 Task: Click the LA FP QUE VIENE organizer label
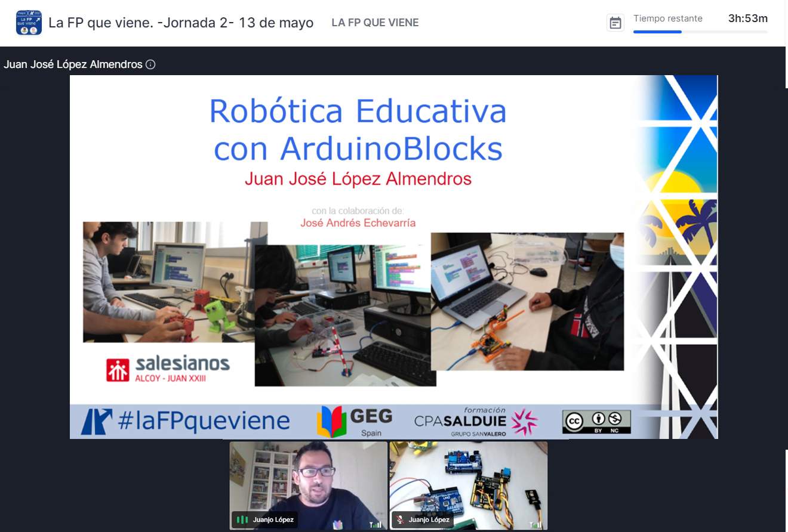pyautogui.click(x=375, y=23)
